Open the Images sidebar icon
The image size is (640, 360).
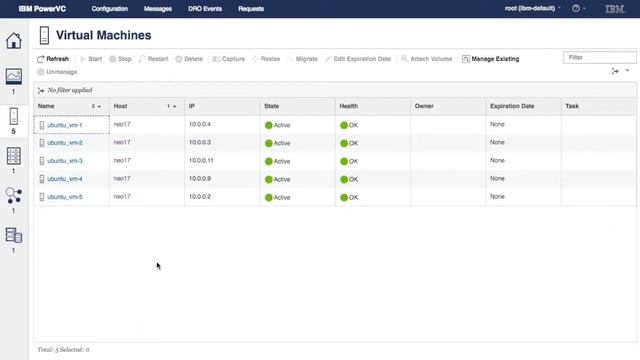[x=13, y=76]
